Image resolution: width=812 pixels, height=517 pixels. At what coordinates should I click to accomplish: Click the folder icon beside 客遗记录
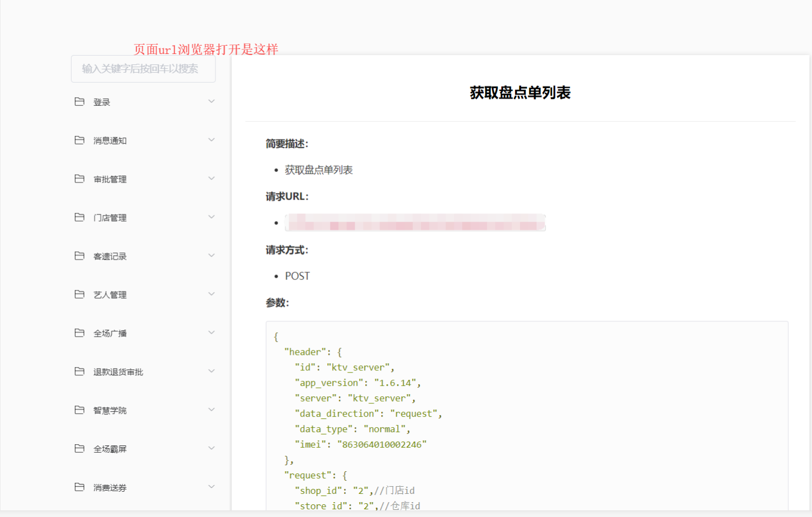point(79,256)
